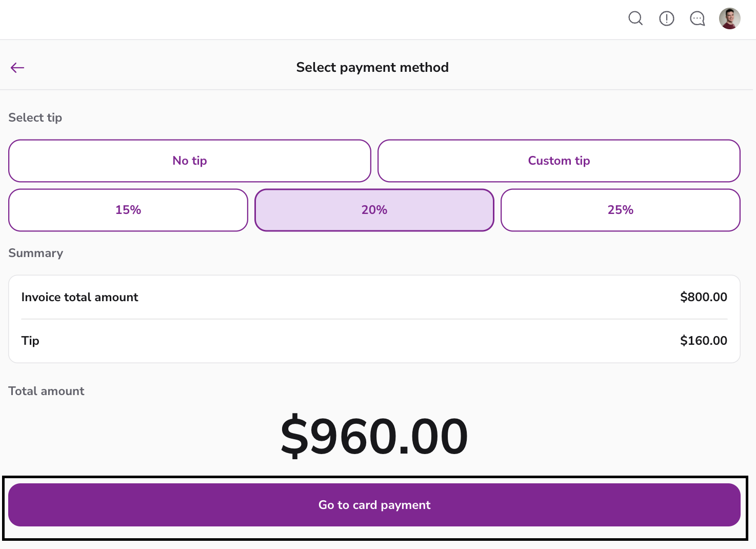This screenshot has height=549, width=756.
Task: Open the chat bubble messages icon
Action: 697,18
